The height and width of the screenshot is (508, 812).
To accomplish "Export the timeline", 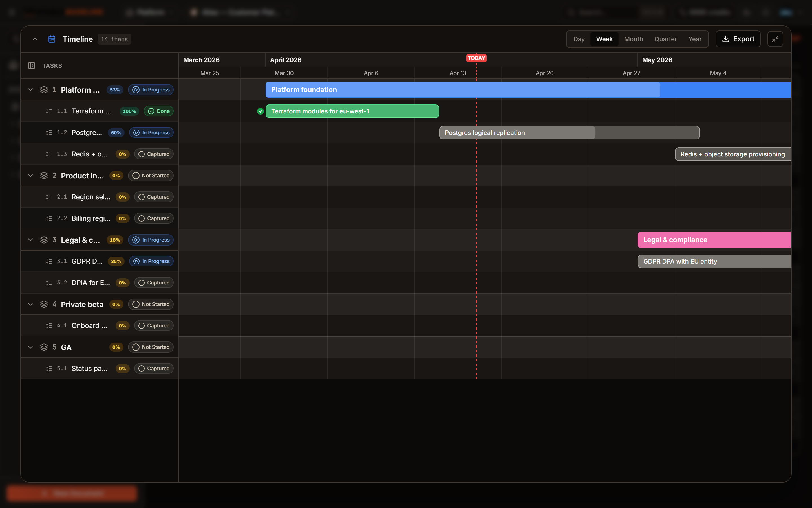I will (738, 39).
